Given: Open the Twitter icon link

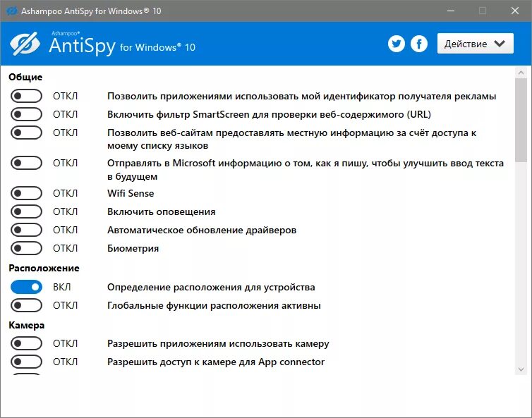Looking at the screenshot, I should [397, 44].
